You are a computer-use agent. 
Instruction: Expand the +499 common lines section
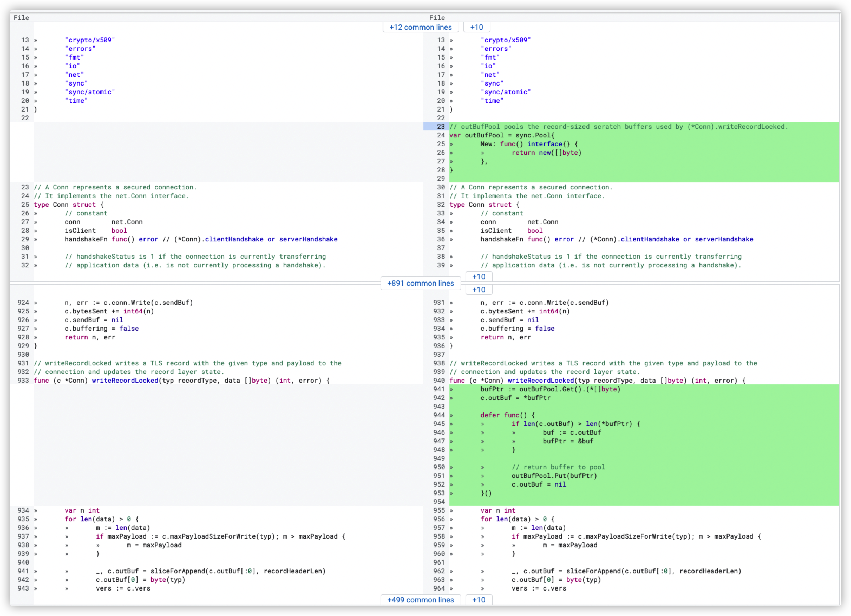(x=420, y=599)
